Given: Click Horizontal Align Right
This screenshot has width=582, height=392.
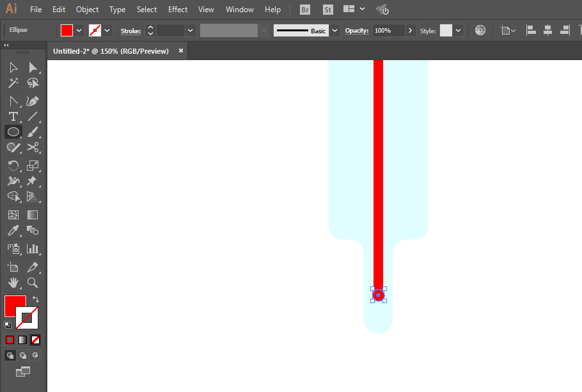Looking at the screenshot, I should 565,30.
